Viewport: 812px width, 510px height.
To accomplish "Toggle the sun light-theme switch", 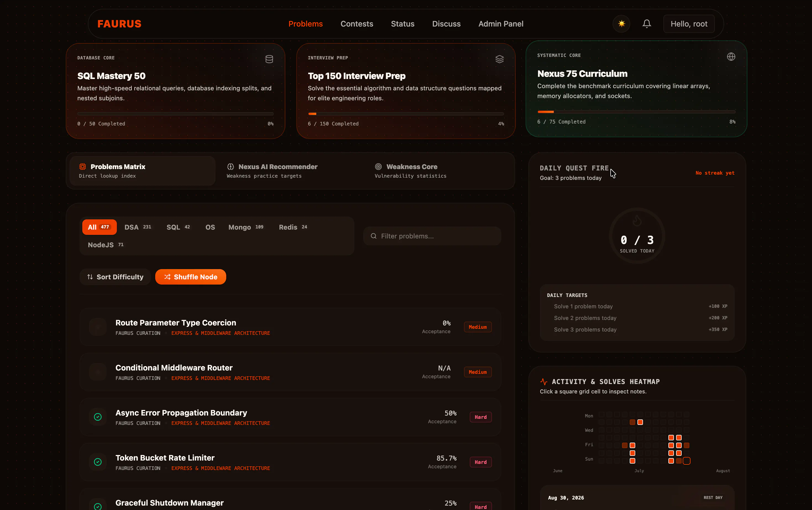I will [621, 23].
